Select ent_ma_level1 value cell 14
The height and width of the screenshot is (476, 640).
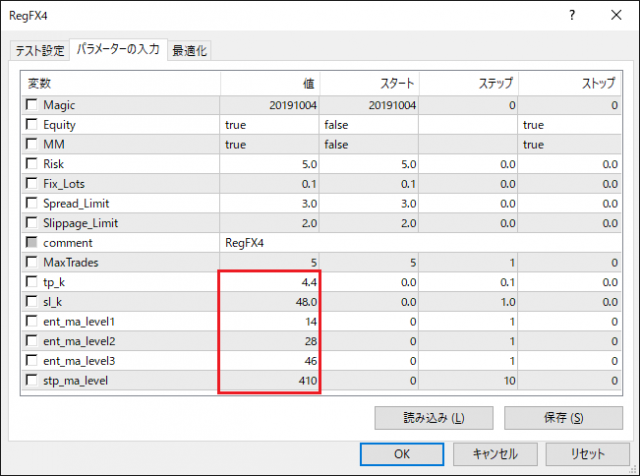[269, 322]
